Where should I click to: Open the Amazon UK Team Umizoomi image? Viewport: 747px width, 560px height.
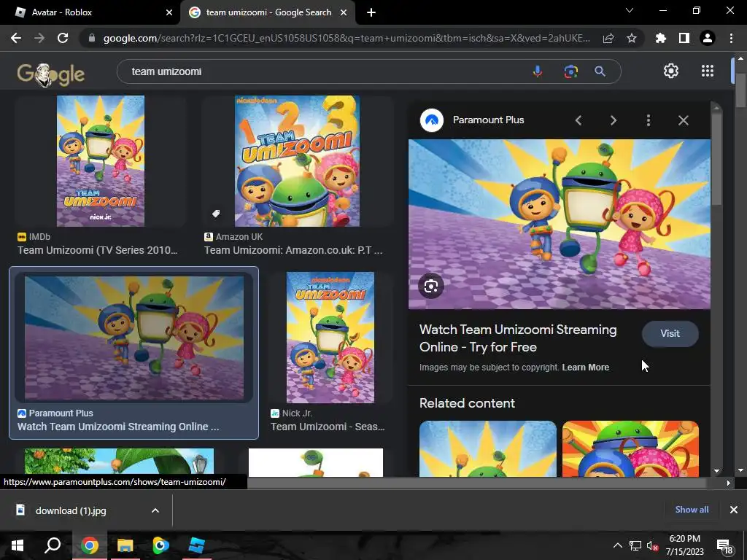[298, 161]
